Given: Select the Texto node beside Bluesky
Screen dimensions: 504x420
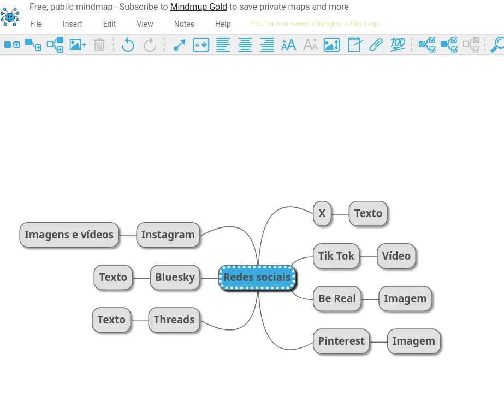Looking at the screenshot, I should click(x=113, y=278).
